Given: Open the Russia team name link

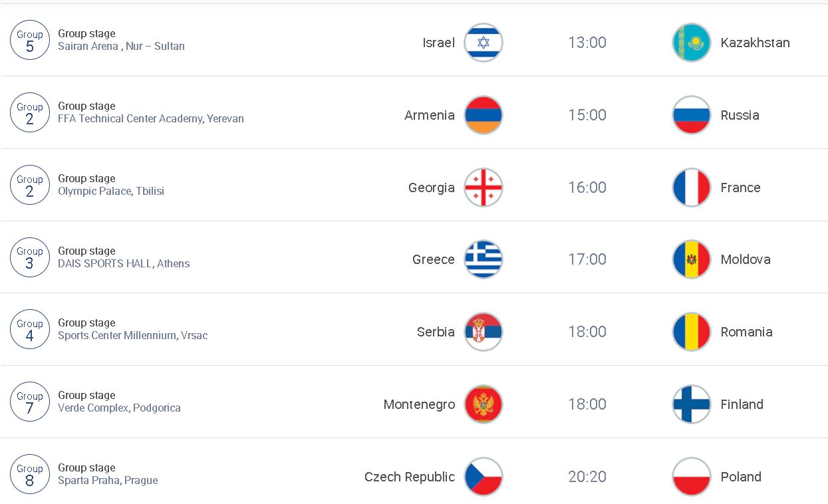Looking at the screenshot, I should pyautogui.click(x=740, y=115).
